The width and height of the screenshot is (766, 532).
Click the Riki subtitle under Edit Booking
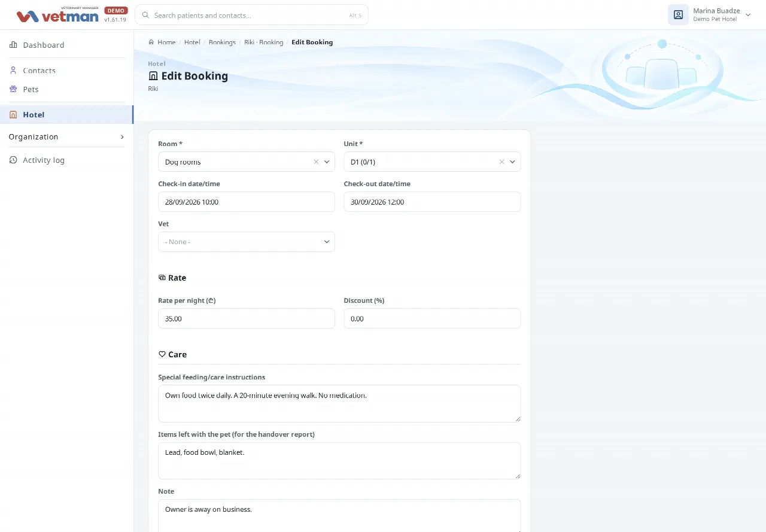pos(153,89)
